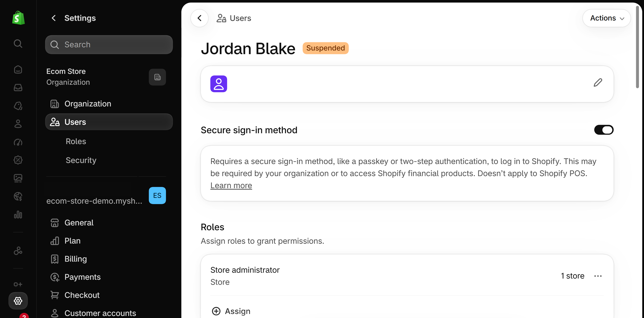Open Products tag icon in left rail

(18, 106)
